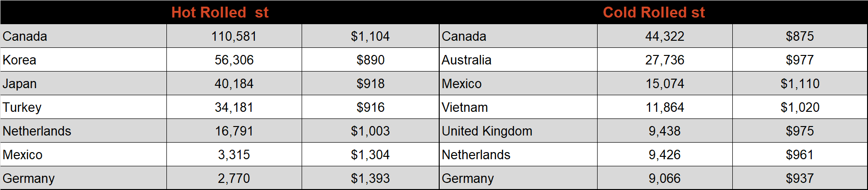Select Korea price cell $890
Viewport: 868px width, 190px height.
tap(370, 60)
